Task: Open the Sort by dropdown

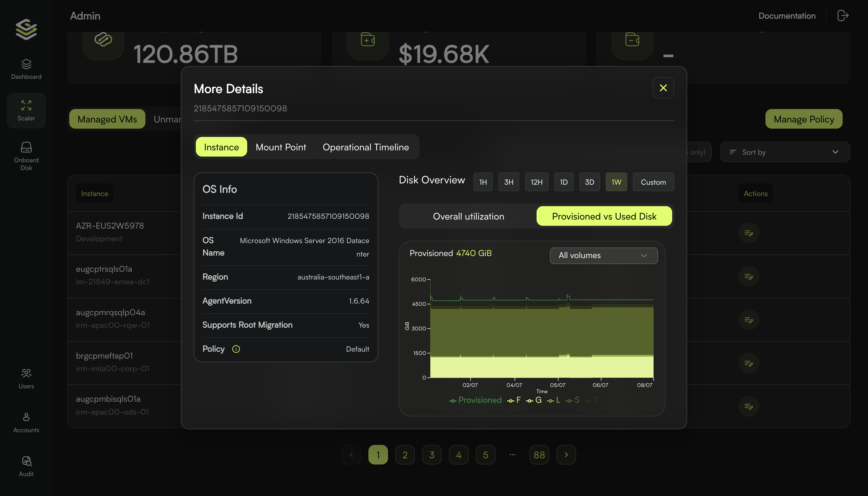Action: click(785, 152)
